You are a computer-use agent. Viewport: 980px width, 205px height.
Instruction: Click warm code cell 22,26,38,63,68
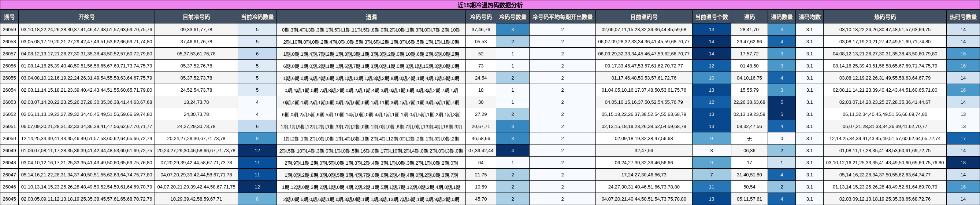tap(749, 102)
